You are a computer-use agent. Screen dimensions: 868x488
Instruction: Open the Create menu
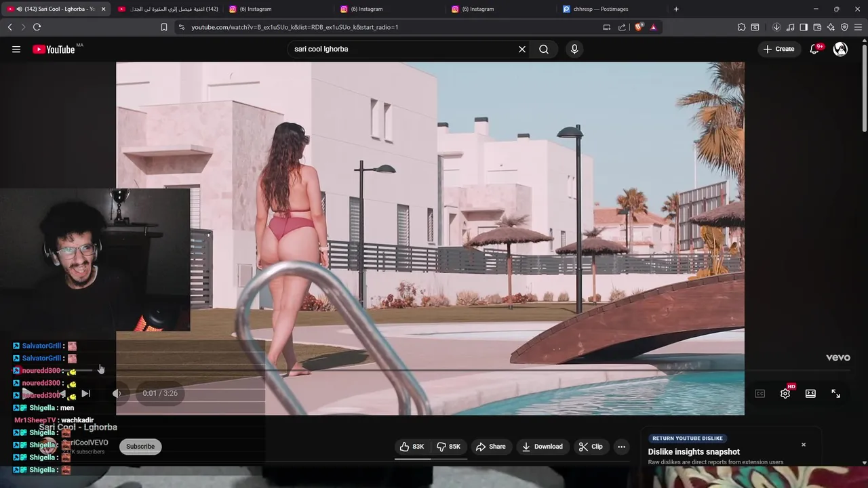click(x=778, y=49)
